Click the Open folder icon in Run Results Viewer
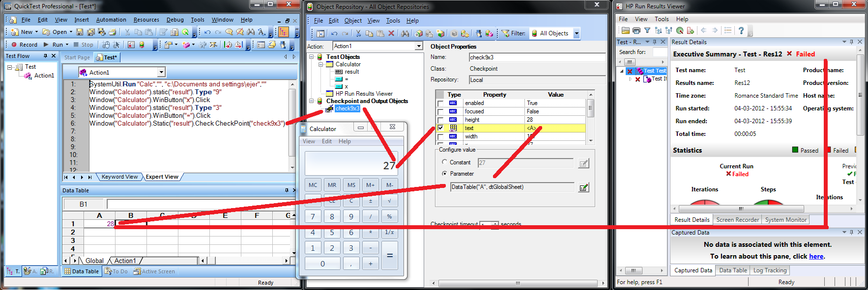The width and height of the screenshot is (868, 290). coord(625,30)
